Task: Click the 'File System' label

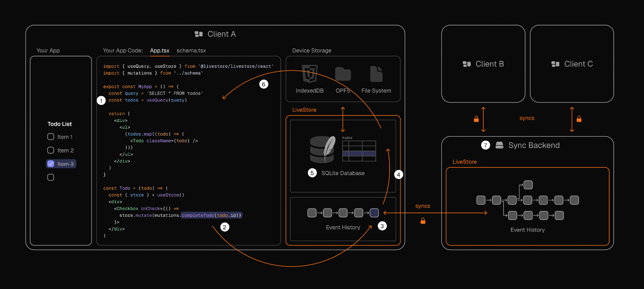Action: coord(376,91)
